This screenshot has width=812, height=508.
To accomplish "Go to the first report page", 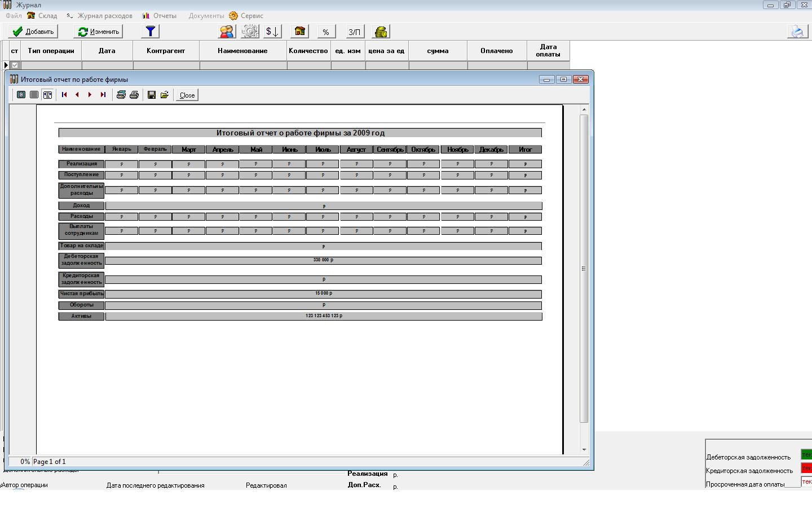I will [64, 95].
